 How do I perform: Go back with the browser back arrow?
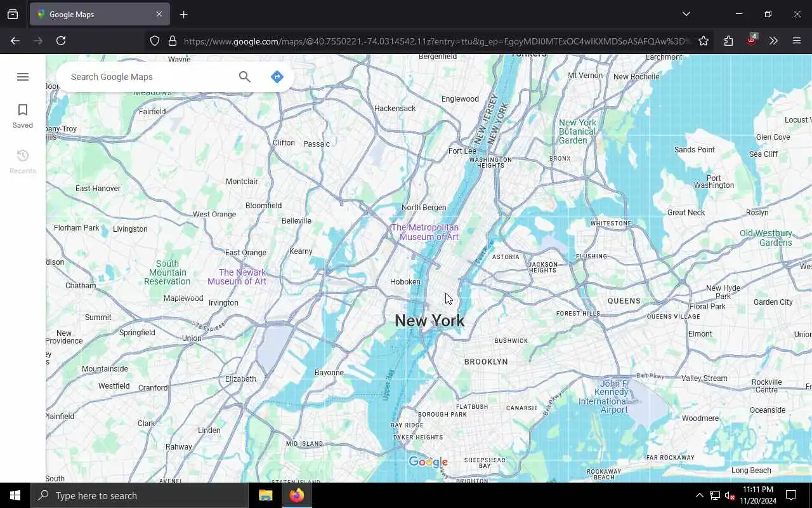coord(15,41)
